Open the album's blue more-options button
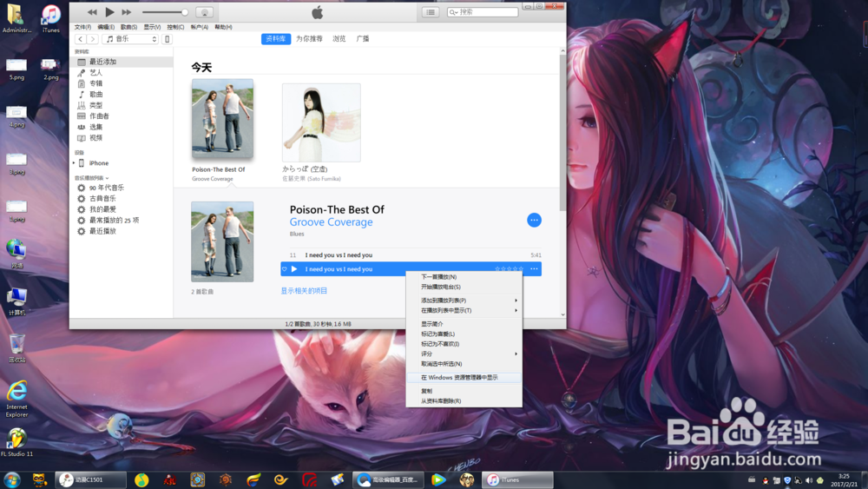This screenshot has width=868, height=489. tap(534, 220)
